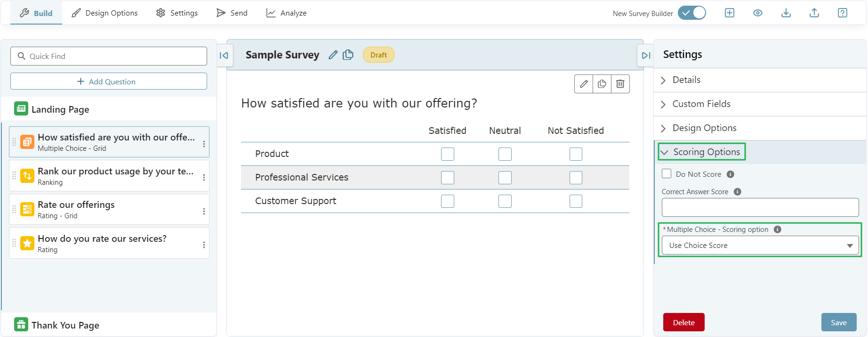Click the 'Customer Support' row label
The image size is (868, 337).
(296, 201)
